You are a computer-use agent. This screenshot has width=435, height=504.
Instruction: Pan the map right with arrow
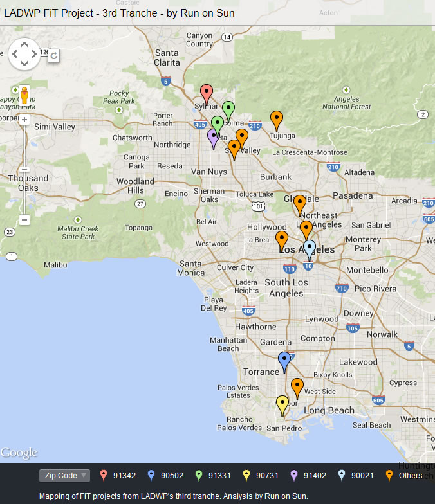pos(34,54)
